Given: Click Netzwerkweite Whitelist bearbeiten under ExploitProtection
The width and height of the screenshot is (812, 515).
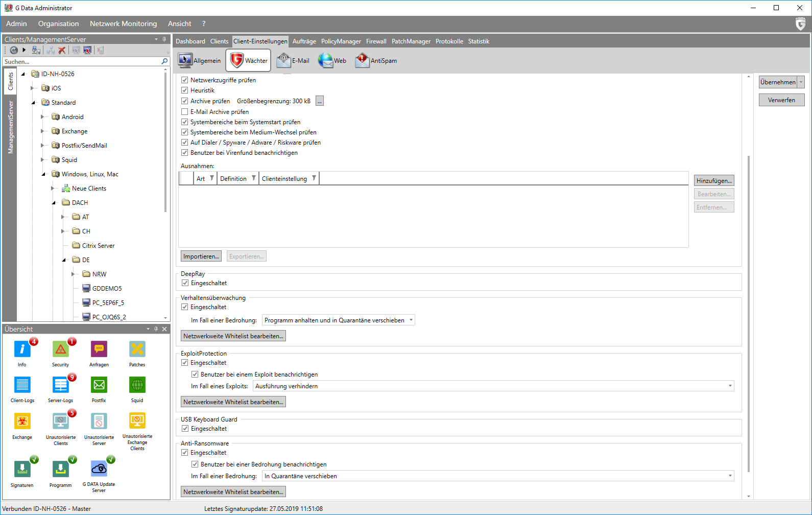Looking at the screenshot, I should (233, 402).
